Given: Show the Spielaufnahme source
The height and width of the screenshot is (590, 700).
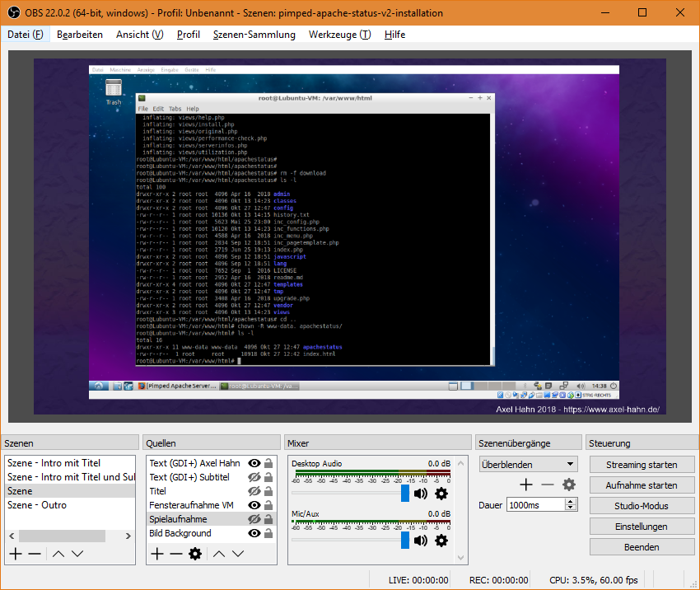Looking at the screenshot, I should coord(254,519).
